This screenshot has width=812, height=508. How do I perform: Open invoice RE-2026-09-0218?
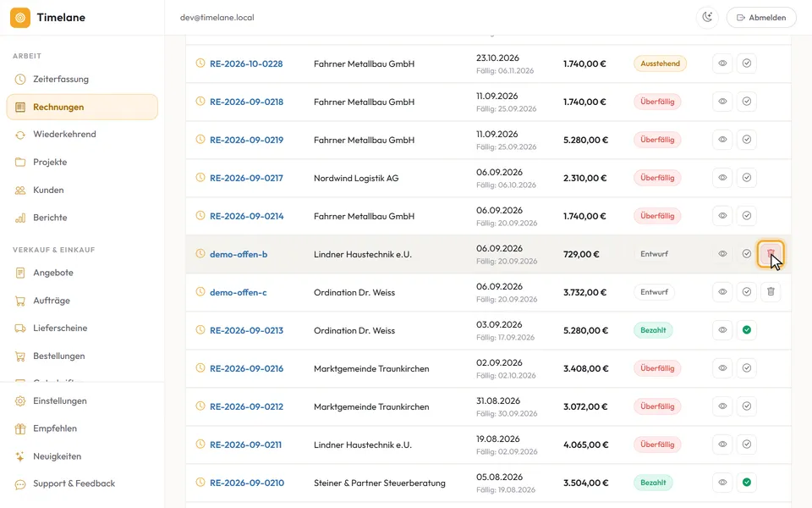[246, 102]
